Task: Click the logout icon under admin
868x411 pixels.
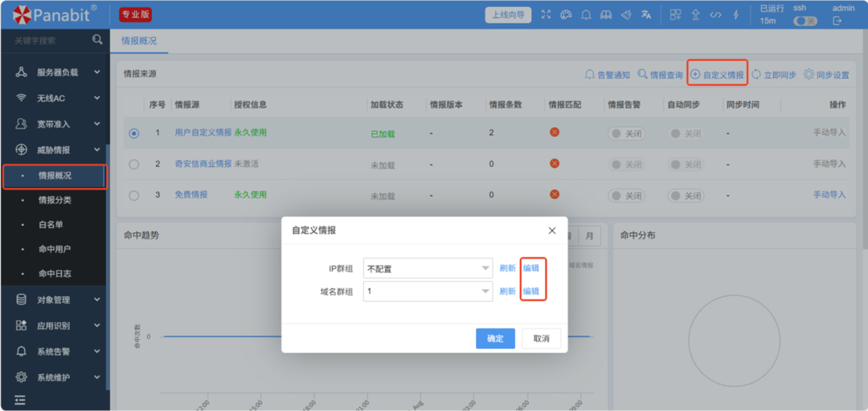Action: click(x=837, y=21)
